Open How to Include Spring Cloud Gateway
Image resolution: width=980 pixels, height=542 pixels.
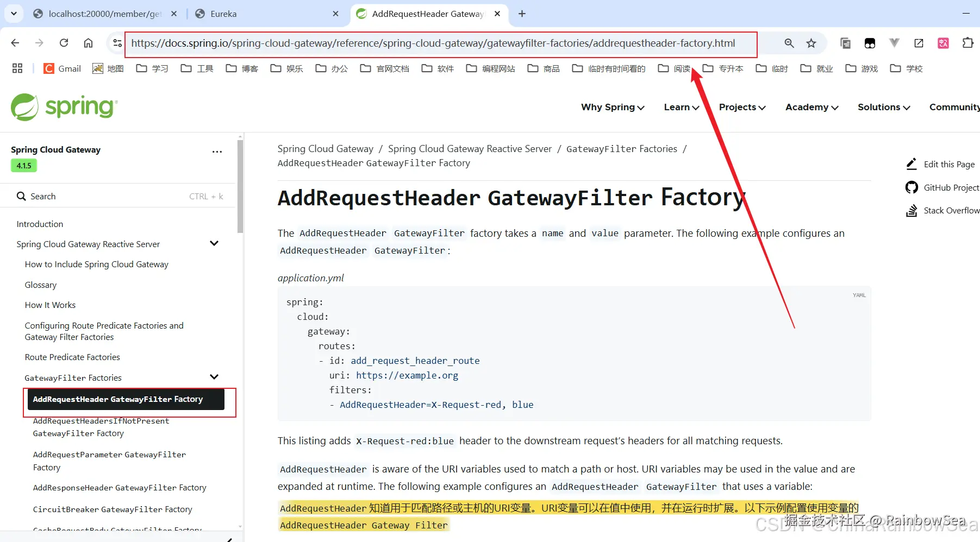(97, 264)
